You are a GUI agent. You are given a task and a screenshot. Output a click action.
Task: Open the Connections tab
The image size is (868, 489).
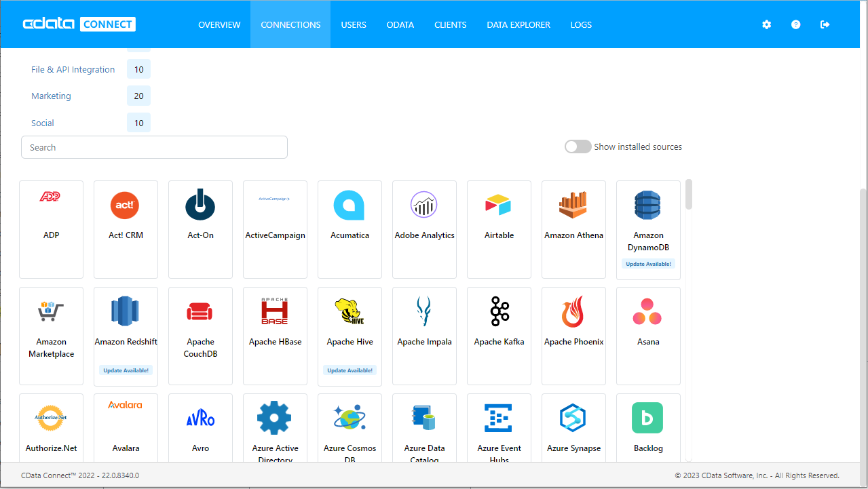point(290,24)
